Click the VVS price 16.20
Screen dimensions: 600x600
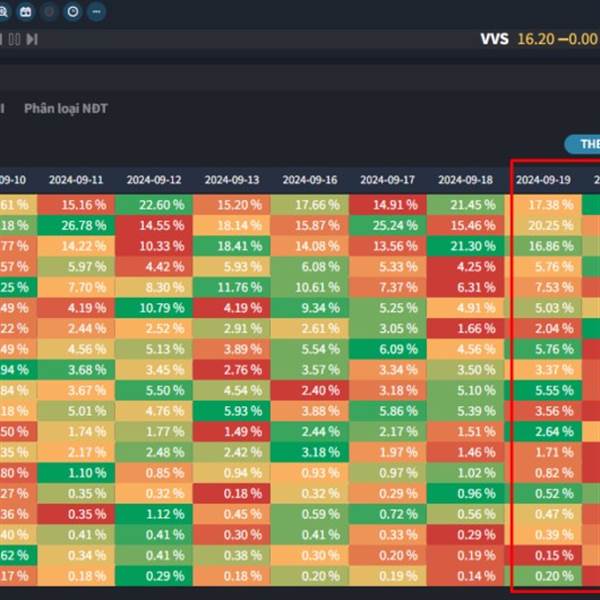point(536,39)
